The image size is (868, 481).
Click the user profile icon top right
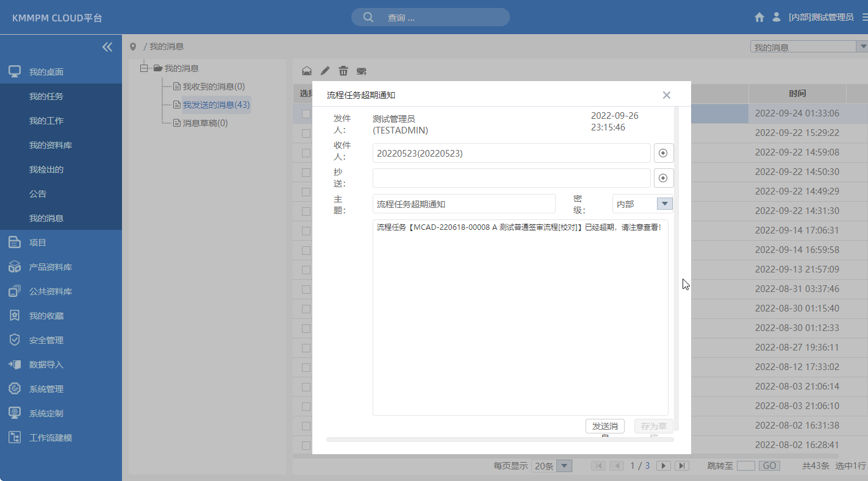pyautogui.click(x=776, y=17)
